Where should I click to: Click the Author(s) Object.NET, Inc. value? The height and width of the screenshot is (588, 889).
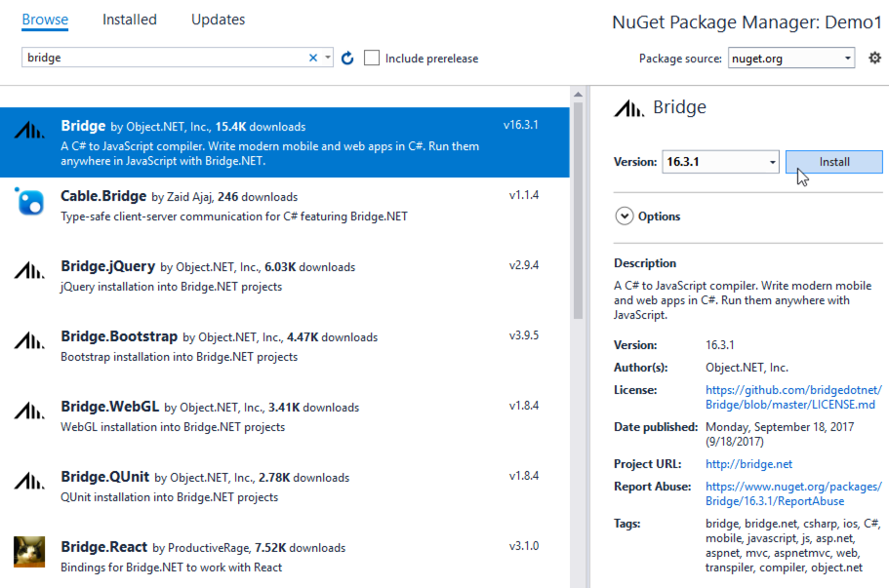(x=747, y=368)
